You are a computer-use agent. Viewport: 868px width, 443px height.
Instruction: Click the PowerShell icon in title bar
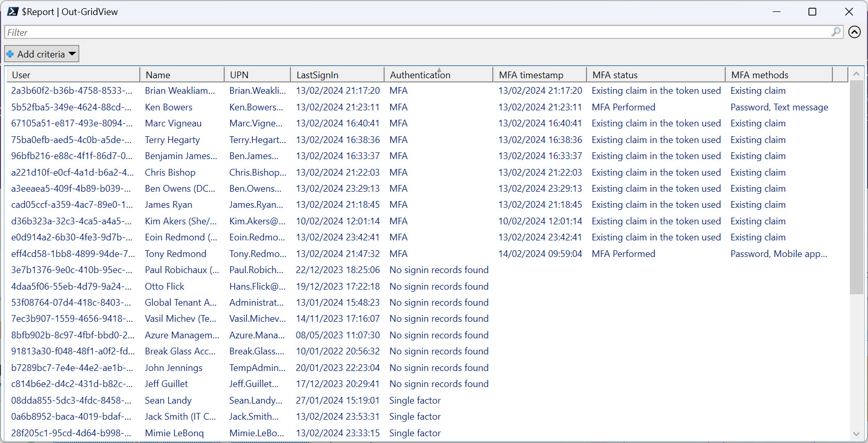click(12, 11)
